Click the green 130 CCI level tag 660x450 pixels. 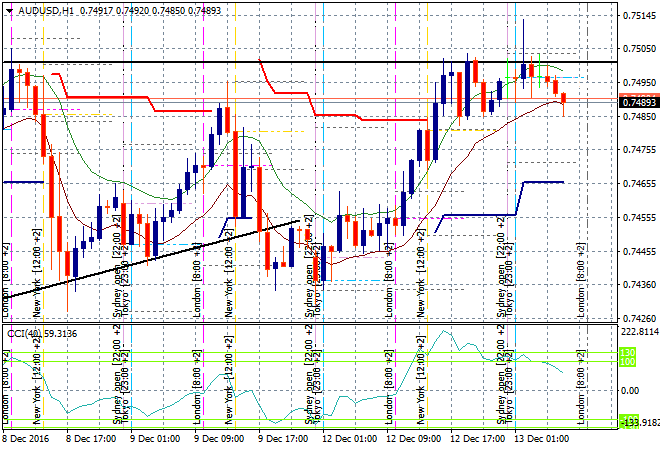tap(630, 352)
